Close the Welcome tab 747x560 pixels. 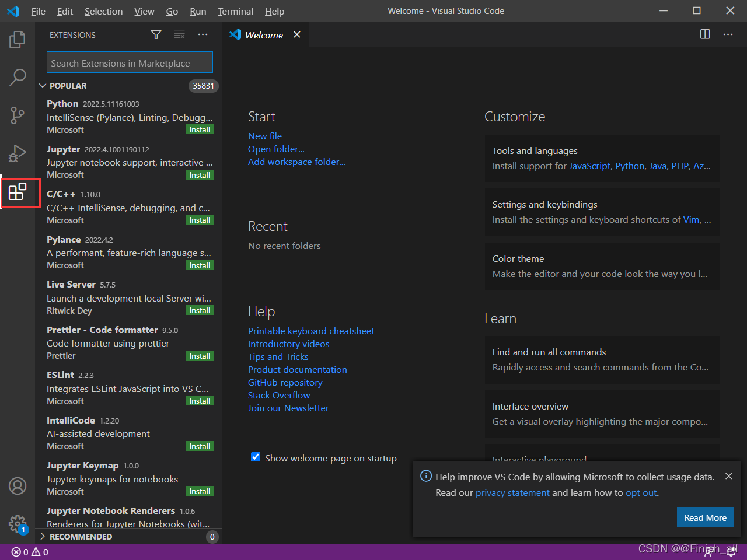(297, 35)
